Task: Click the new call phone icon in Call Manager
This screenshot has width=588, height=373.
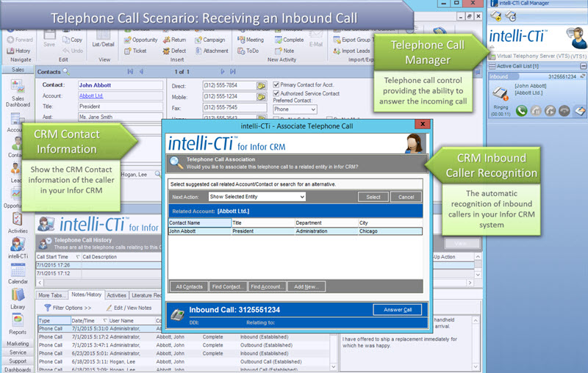Action: (495, 15)
